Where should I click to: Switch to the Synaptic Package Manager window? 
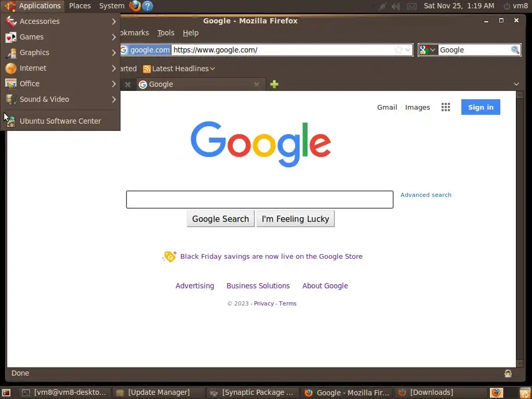(252, 393)
